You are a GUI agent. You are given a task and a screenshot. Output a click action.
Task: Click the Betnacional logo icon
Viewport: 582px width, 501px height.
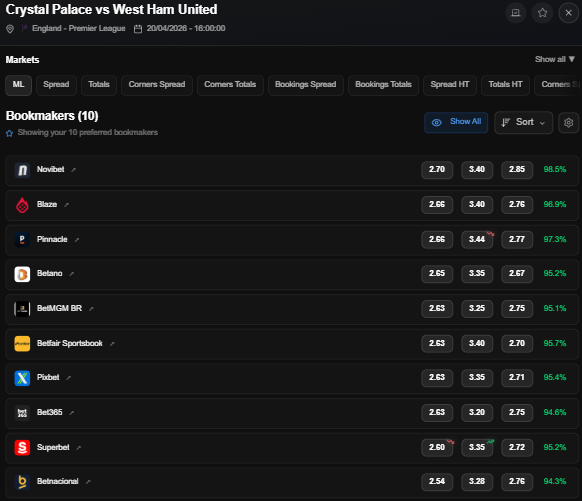click(x=22, y=482)
